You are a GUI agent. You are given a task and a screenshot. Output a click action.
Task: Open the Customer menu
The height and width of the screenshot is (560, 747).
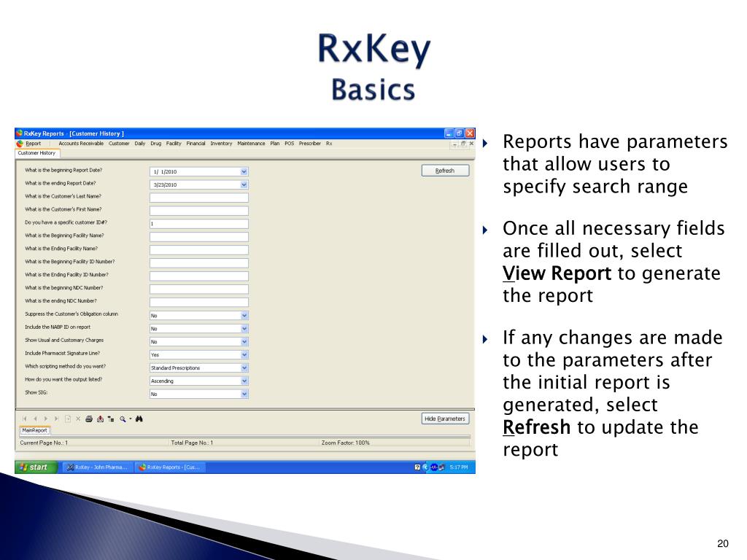[x=119, y=144]
